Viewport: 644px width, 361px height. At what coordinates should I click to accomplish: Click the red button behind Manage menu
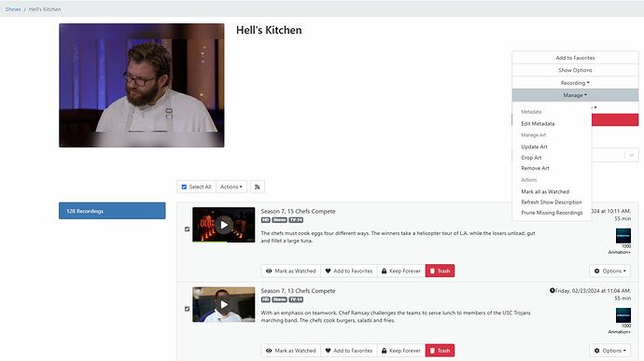point(615,120)
